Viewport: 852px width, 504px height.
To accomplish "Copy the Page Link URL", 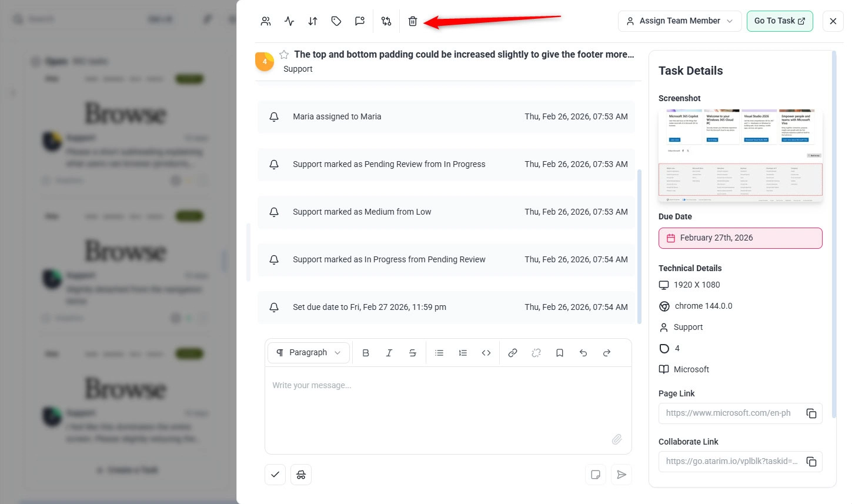I will pos(811,413).
